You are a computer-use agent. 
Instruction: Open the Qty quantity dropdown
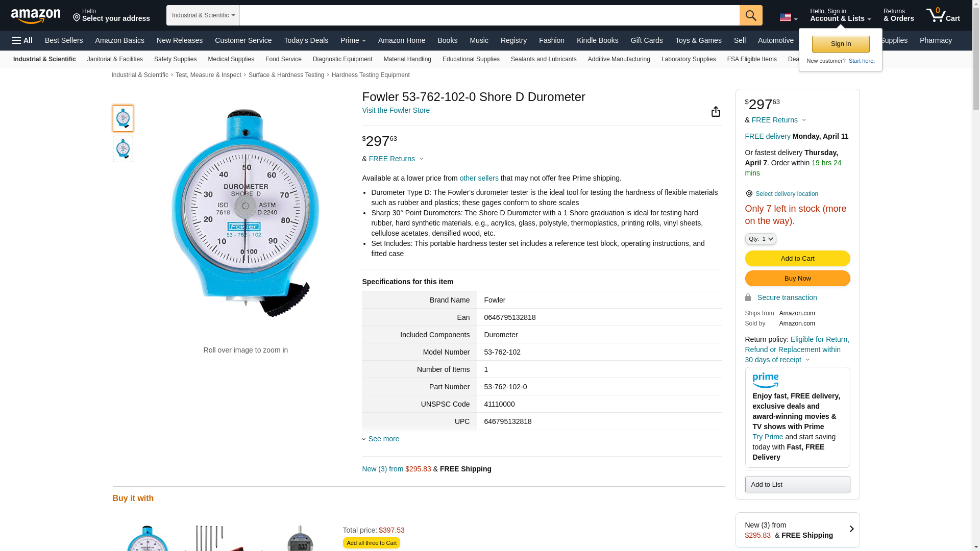pyautogui.click(x=760, y=239)
